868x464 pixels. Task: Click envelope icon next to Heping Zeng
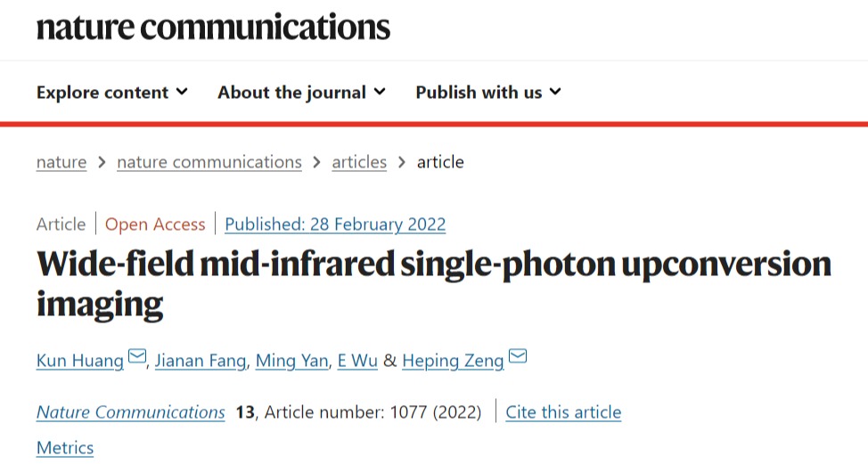pos(518,358)
